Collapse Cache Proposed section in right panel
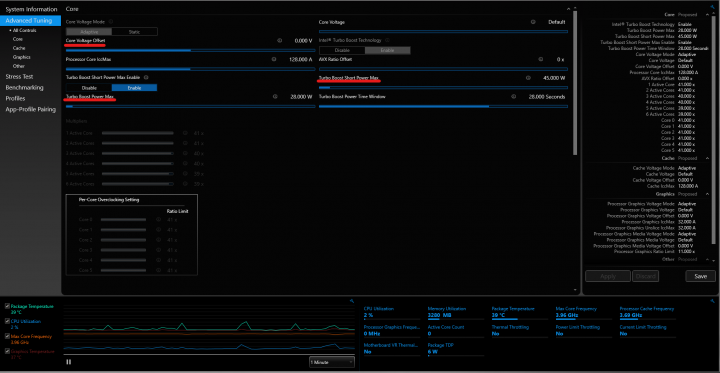This screenshot has width=720, height=373. pos(707,158)
